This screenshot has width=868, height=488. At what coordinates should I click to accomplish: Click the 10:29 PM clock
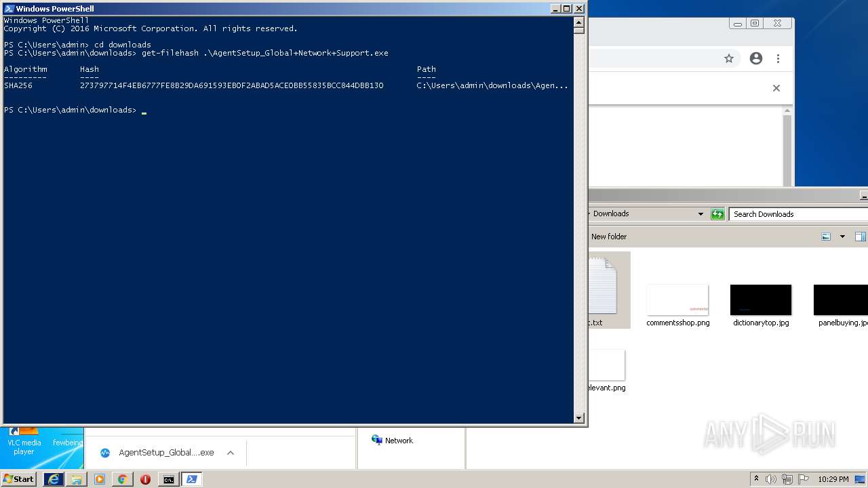pyautogui.click(x=833, y=479)
